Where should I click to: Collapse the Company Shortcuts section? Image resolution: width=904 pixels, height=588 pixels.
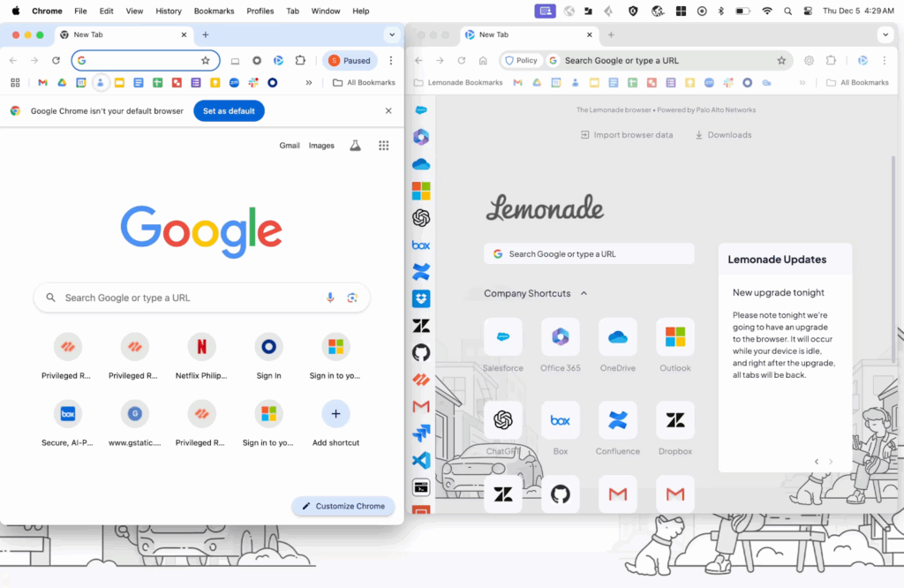pos(584,293)
